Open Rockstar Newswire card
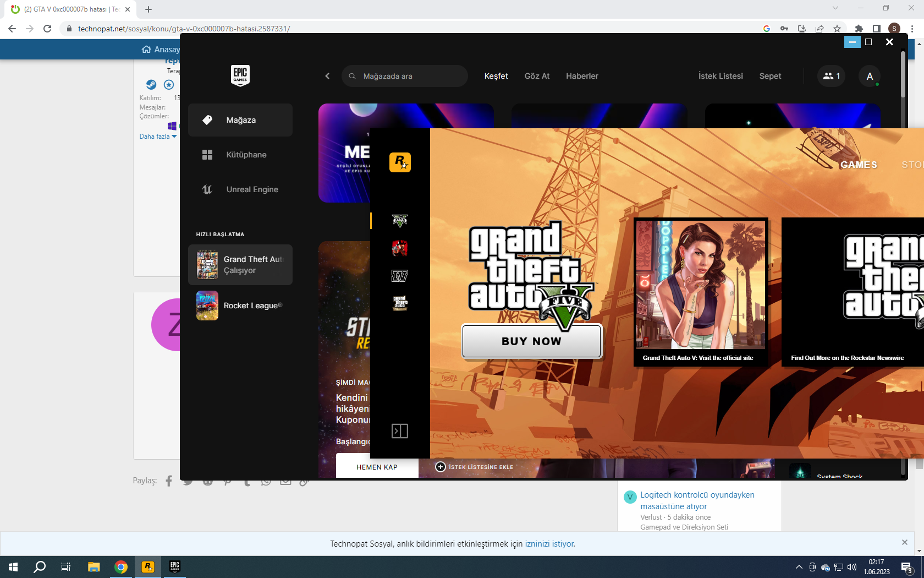 tap(853, 292)
